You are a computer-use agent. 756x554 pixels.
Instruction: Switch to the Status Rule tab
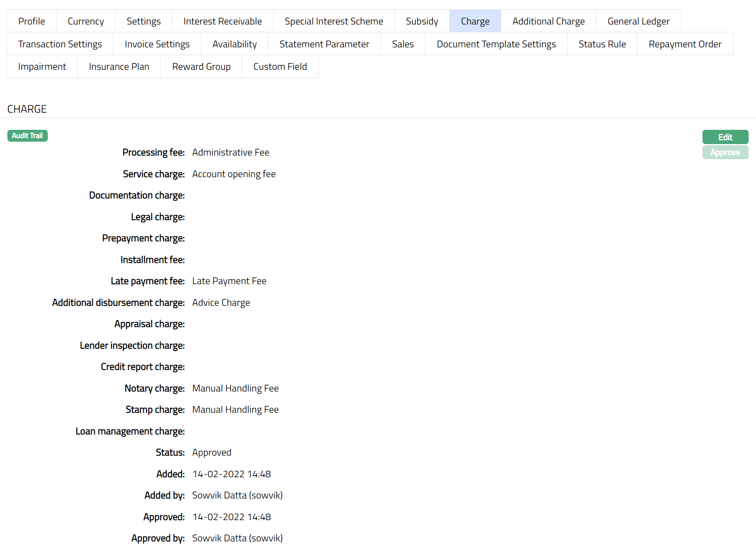(602, 44)
